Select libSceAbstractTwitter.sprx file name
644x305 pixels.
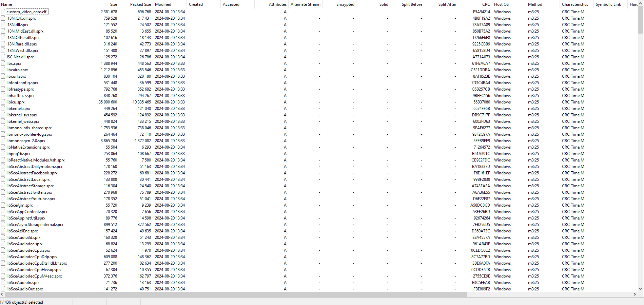[x=29, y=192]
